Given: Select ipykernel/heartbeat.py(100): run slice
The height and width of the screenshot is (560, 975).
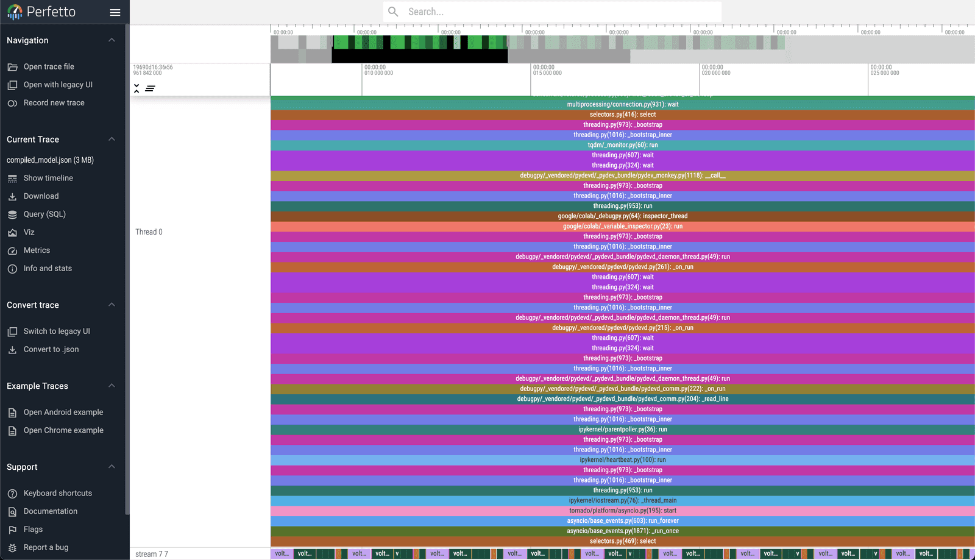Looking at the screenshot, I should pyautogui.click(x=623, y=460).
